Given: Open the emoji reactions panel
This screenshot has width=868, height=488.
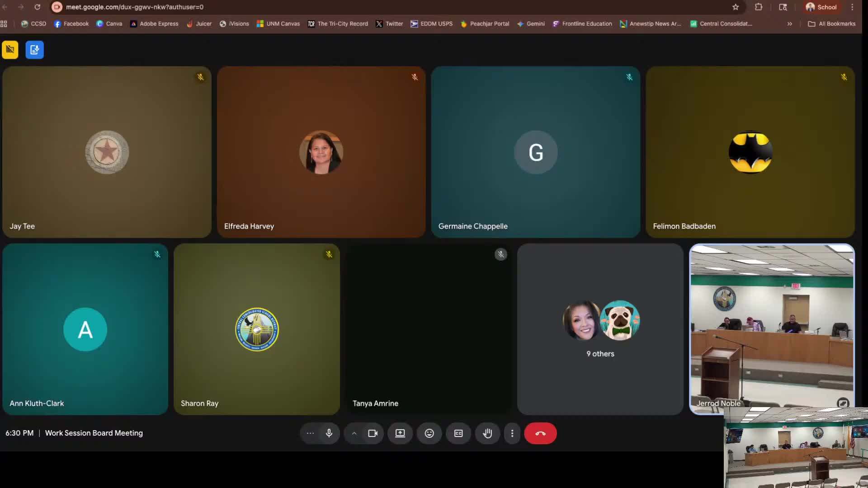Looking at the screenshot, I should (429, 433).
